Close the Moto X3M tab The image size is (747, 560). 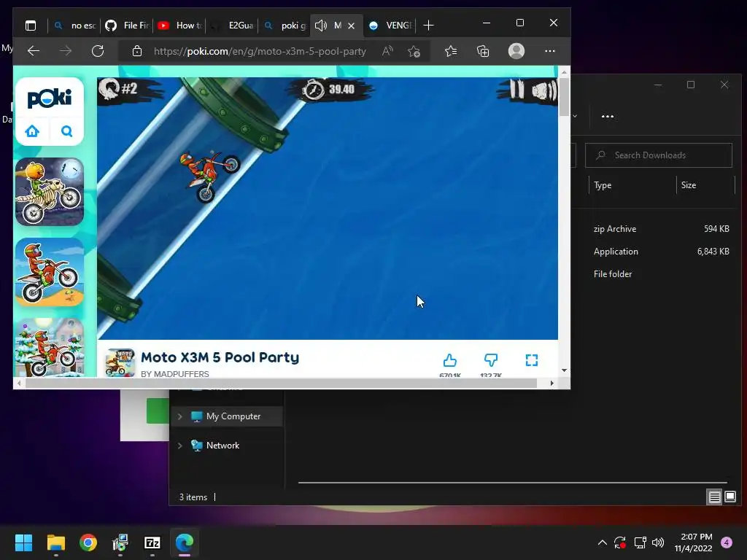coord(351,26)
